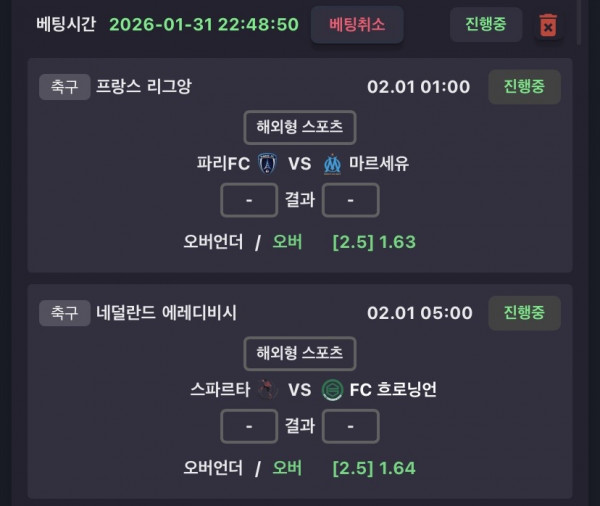Select the 축구 tag on France match
This screenshot has width=600, height=506.
tap(64, 87)
